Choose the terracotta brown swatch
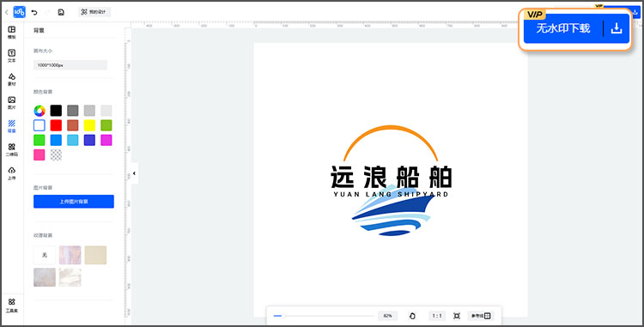The image size is (644, 327). [x=73, y=125]
